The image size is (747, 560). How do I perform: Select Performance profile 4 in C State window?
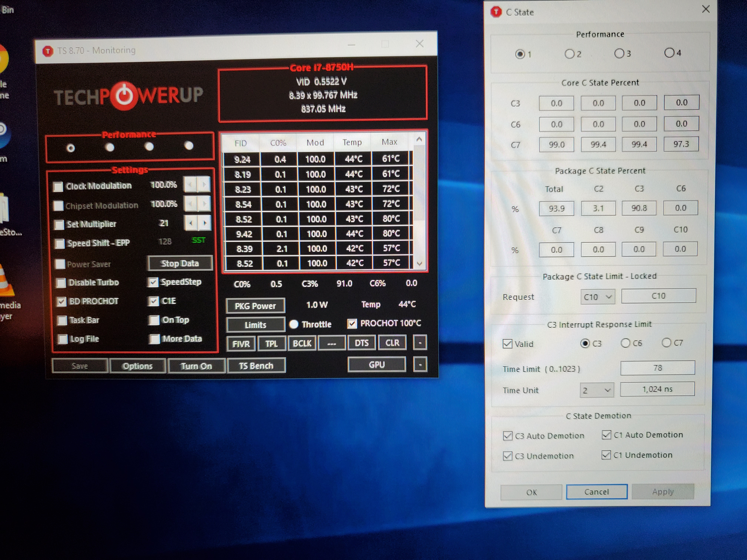(x=669, y=53)
